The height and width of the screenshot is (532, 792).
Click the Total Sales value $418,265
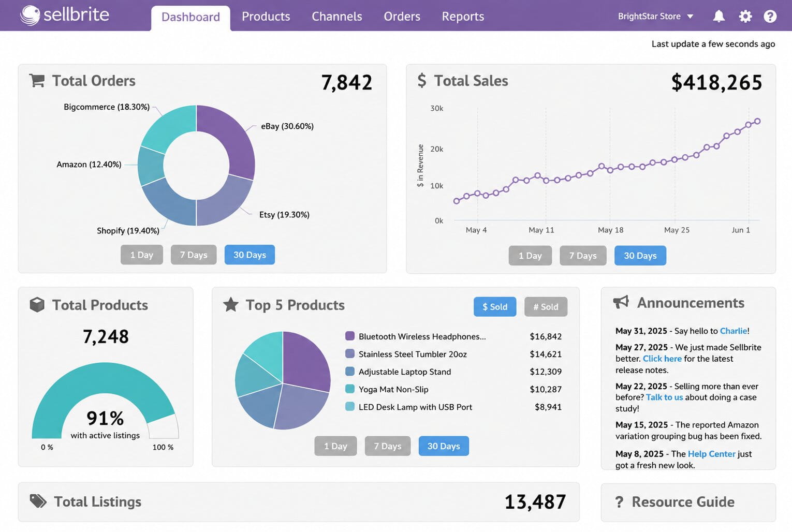[x=717, y=82]
